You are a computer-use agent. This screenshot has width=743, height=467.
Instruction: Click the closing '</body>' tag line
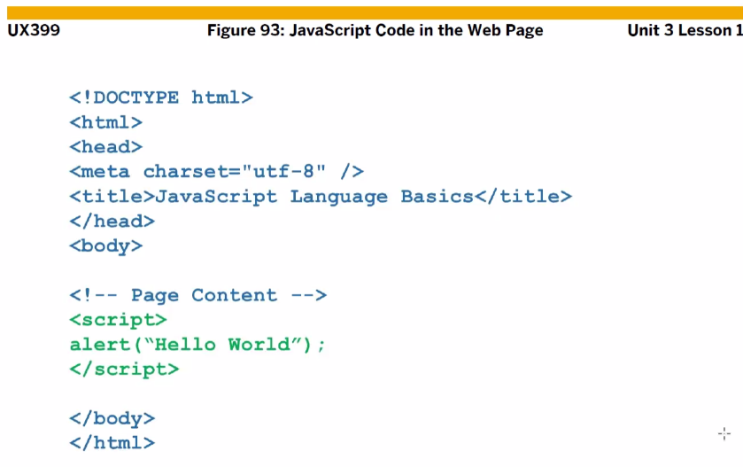coord(112,419)
